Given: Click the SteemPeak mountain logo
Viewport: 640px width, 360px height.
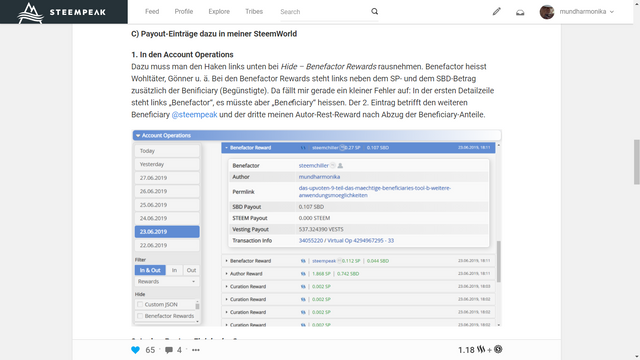Looking at the screenshot, I should click(x=30, y=12).
